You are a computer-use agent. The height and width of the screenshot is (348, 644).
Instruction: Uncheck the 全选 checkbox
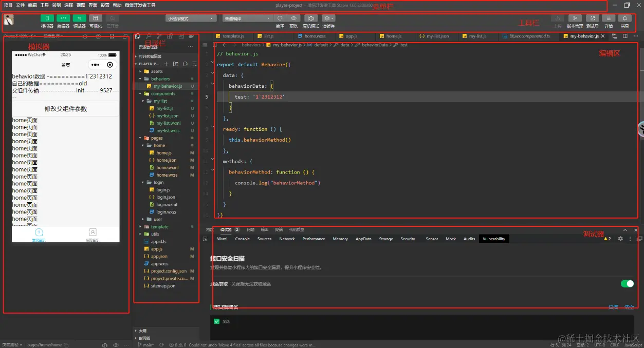click(x=216, y=321)
